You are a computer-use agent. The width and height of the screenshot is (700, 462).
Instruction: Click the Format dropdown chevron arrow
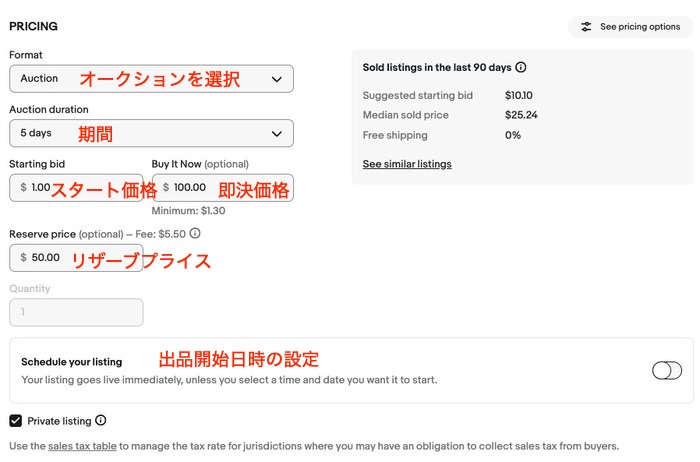277,78
